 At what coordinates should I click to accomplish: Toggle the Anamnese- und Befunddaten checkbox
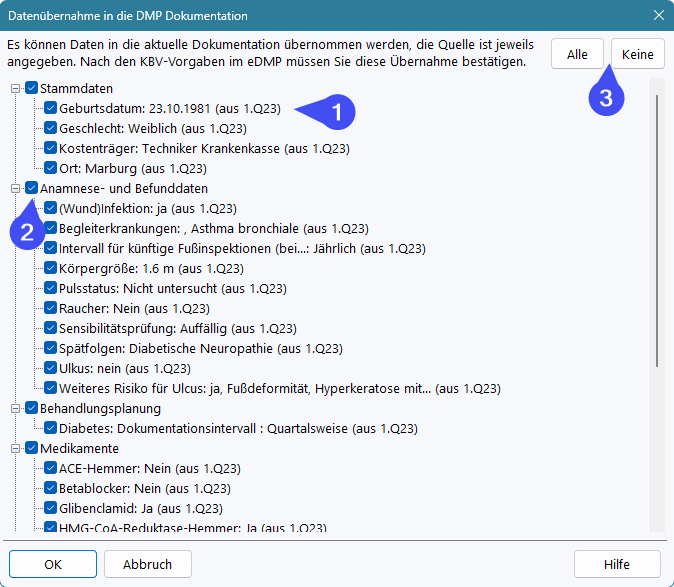pos(31,188)
